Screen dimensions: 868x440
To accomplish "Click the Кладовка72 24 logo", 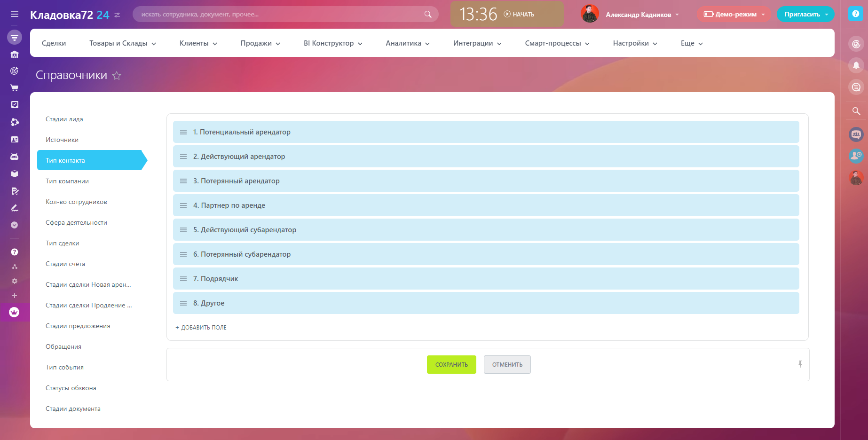I will tap(70, 15).
